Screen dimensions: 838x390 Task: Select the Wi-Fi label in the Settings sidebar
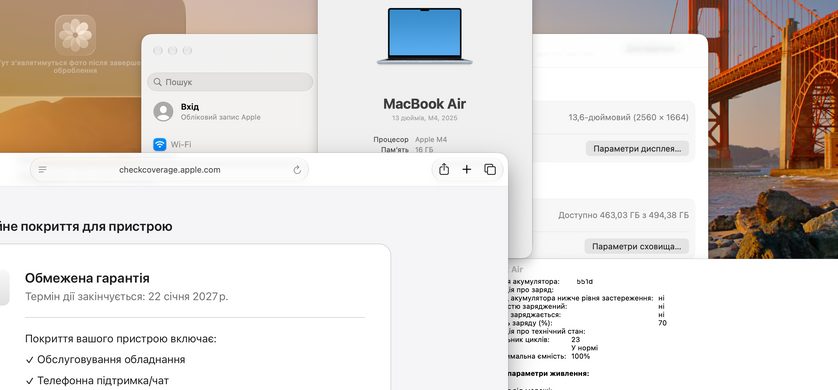pyautogui.click(x=181, y=144)
